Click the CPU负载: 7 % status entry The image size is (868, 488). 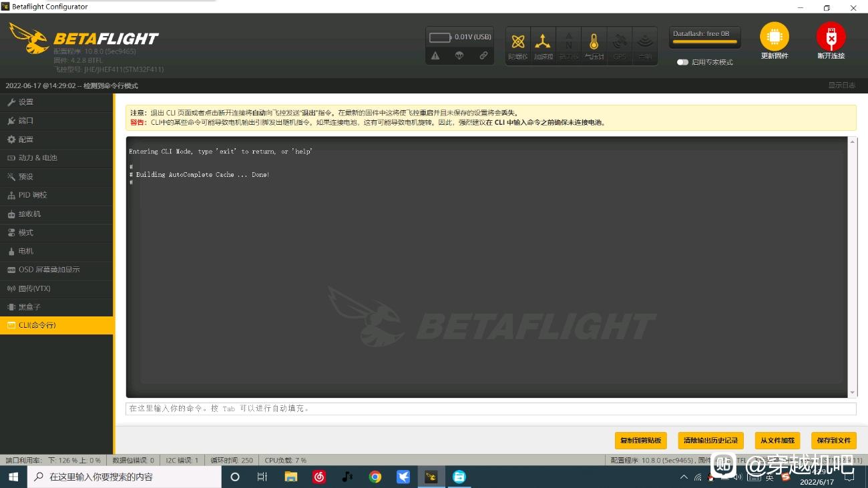tap(286, 460)
